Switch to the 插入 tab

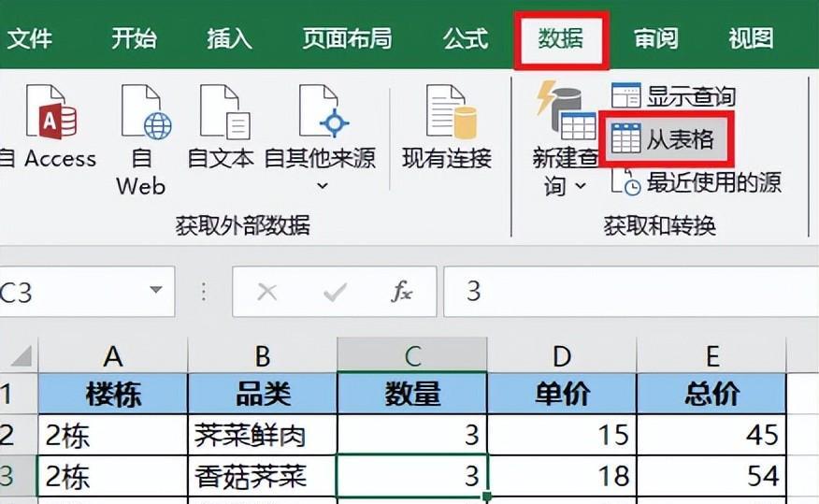(x=229, y=38)
